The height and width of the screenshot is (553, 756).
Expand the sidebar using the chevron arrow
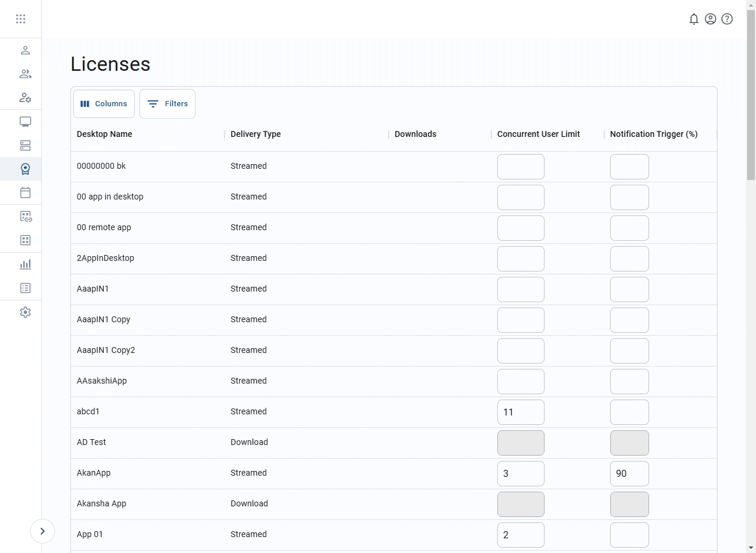click(x=42, y=531)
